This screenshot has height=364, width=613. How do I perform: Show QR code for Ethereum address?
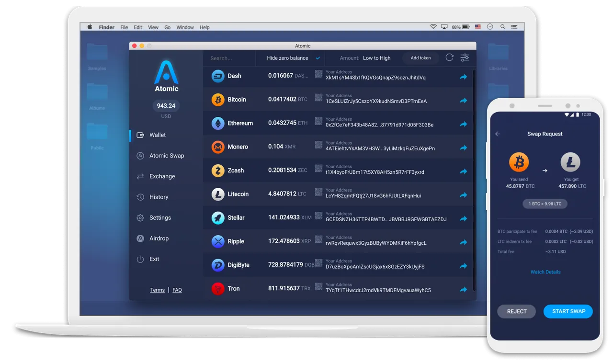pos(318,121)
